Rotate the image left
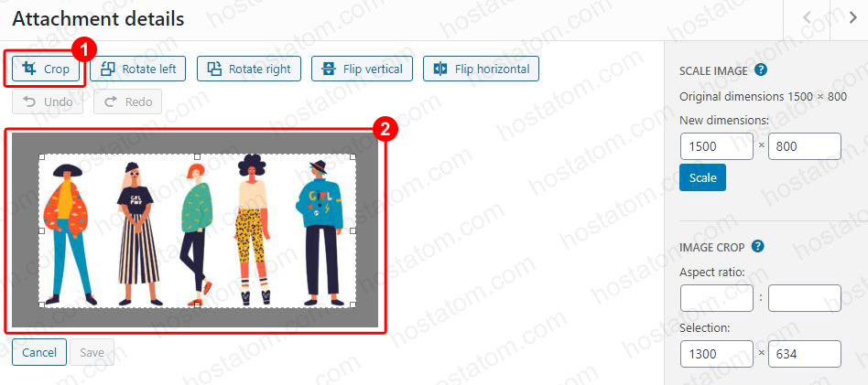This screenshot has height=385, width=868. [138, 70]
